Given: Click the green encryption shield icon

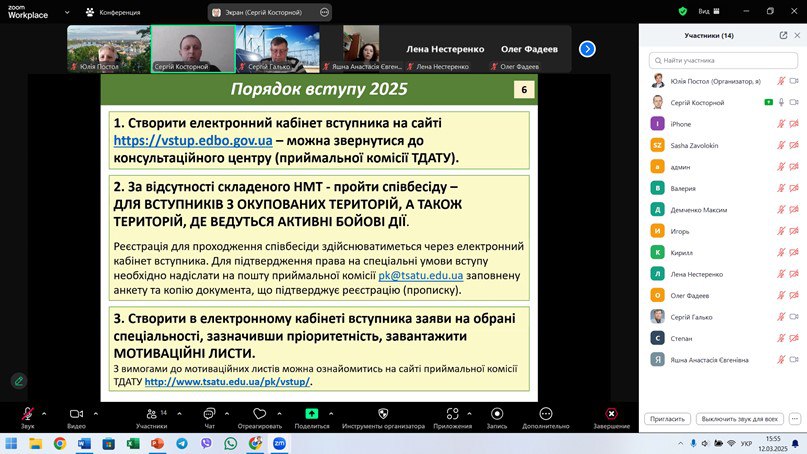Looking at the screenshot, I should coord(682,11).
